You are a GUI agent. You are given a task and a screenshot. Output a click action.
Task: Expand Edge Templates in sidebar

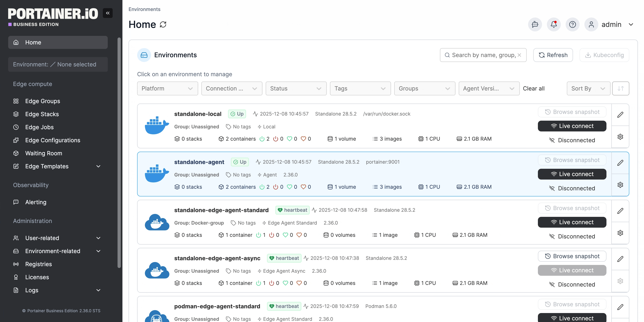pyautogui.click(x=98, y=166)
